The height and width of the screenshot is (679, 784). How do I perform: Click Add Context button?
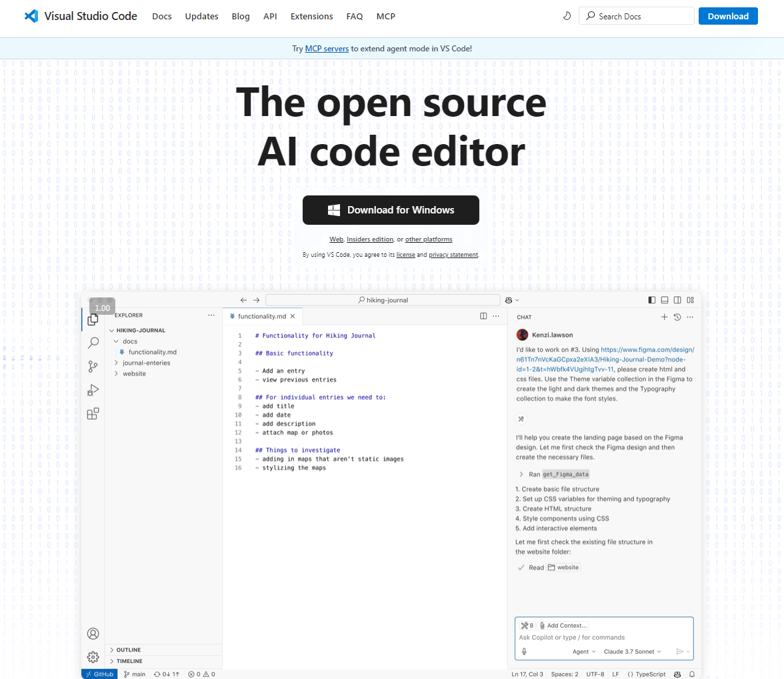(563, 626)
